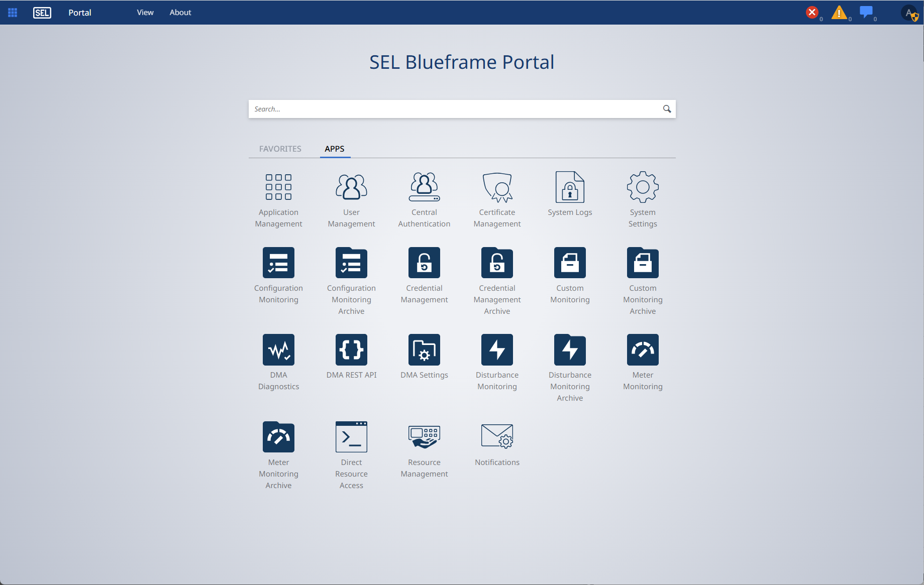Open Disturbance Monitoring Archive
Viewport: 924px width, 585px height.
570,349
